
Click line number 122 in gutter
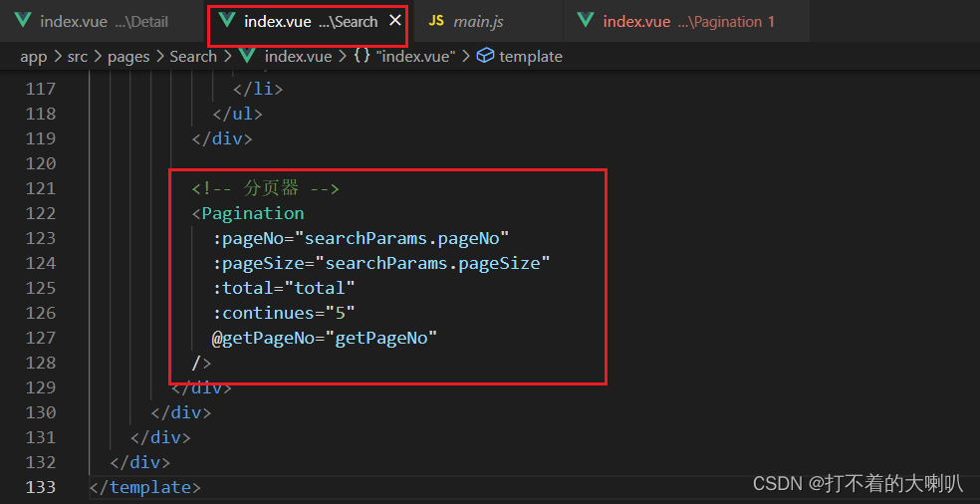point(41,213)
